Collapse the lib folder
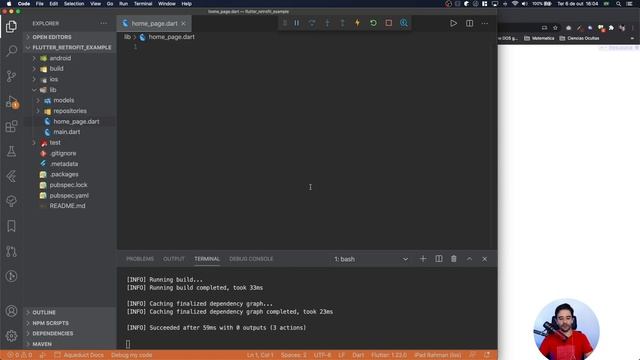 [x=53, y=90]
